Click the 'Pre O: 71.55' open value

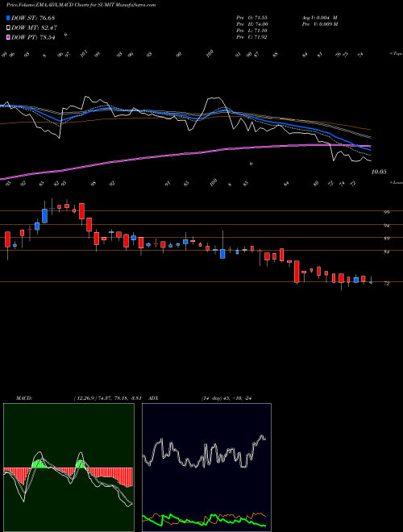point(251,18)
